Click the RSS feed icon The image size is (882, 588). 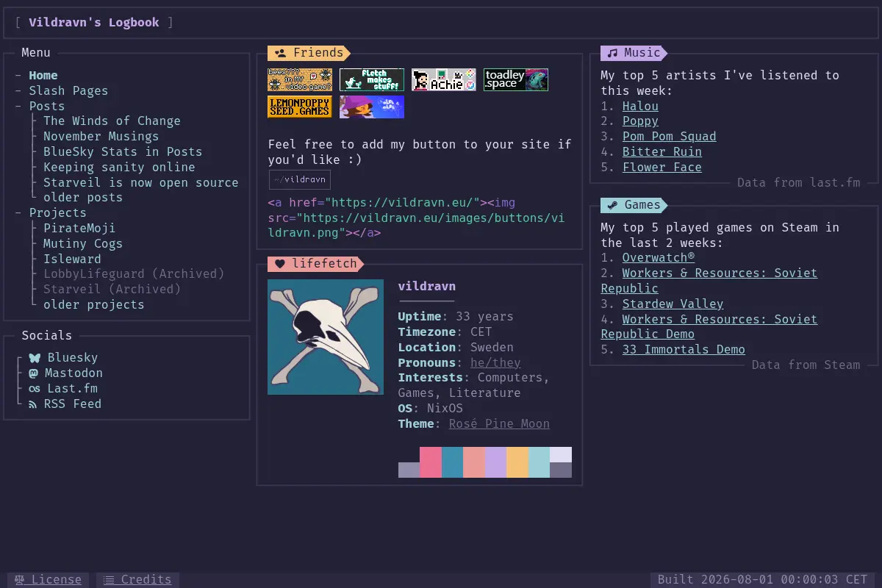click(33, 404)
